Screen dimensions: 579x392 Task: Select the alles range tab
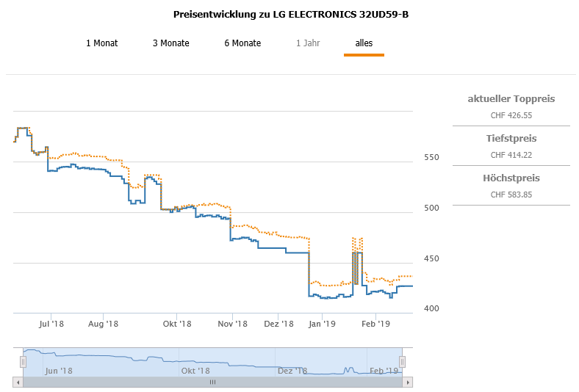tap(364, 43)
